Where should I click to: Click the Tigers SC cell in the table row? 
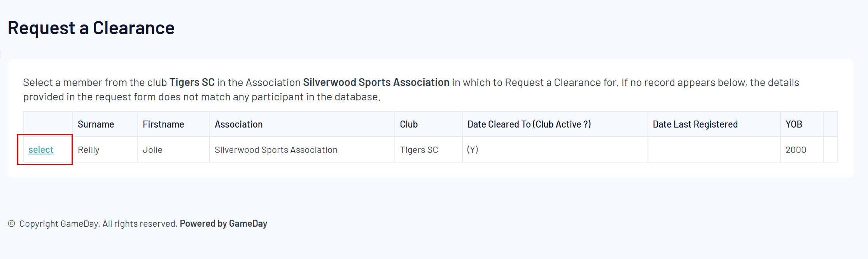(419, 150)
